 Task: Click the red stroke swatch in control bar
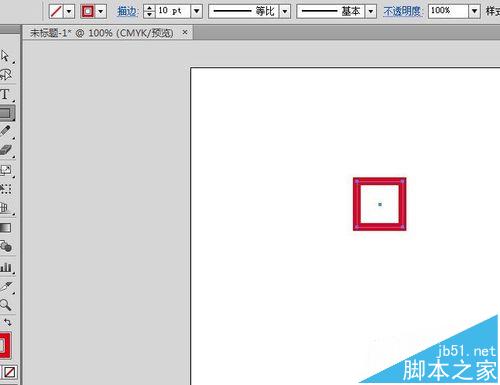[88, 11]
